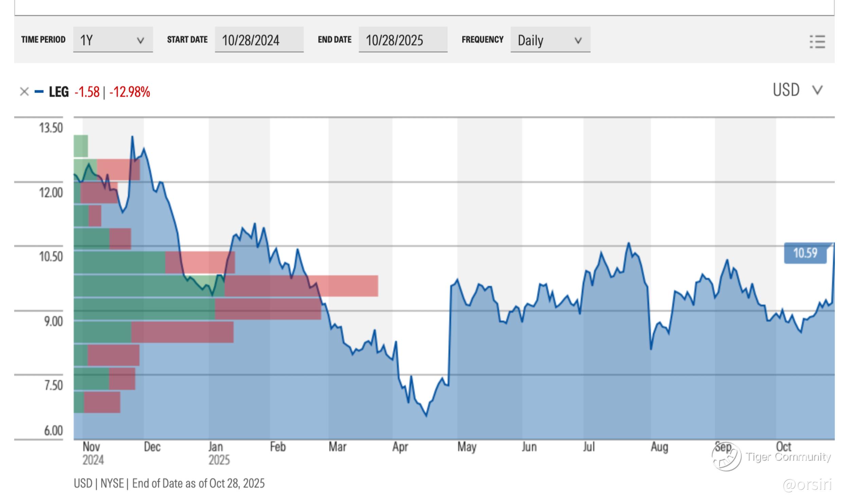Click the Apr label on time axis
The image size is (849, 504).
tap(400, 447)
